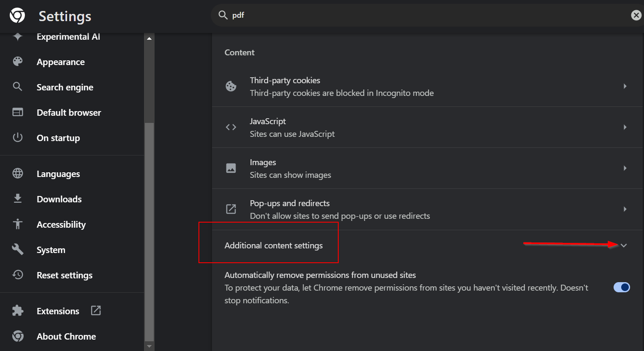Image resolution: width=644 pixels, height=351 pixels.
Task: Click the sidebar scrollbar thumb
Action: pos(149,231)
